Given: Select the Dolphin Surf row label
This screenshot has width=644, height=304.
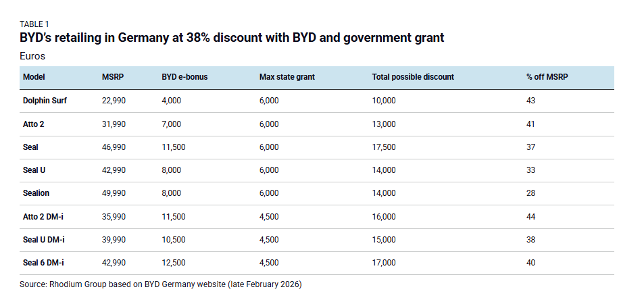Looking at the screenshot, I should [x=45, y=101].
